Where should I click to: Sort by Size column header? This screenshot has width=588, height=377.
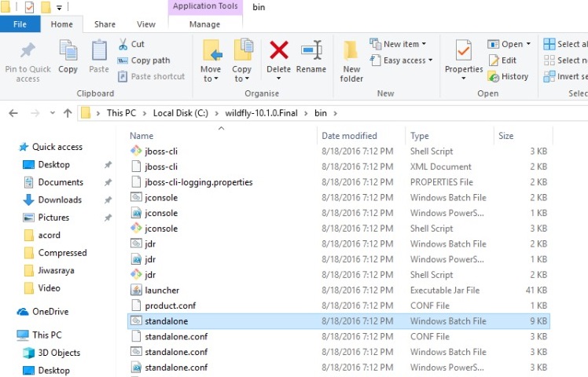pos(506,136)
